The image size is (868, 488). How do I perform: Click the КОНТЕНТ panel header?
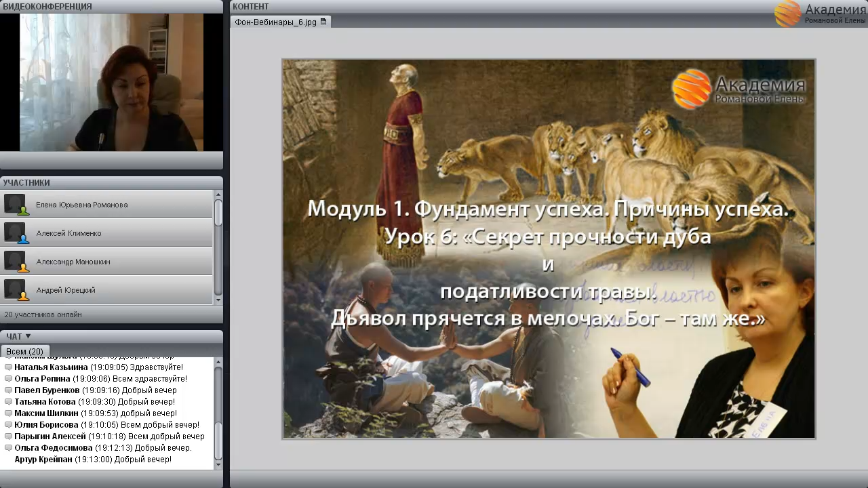(549, 6)
